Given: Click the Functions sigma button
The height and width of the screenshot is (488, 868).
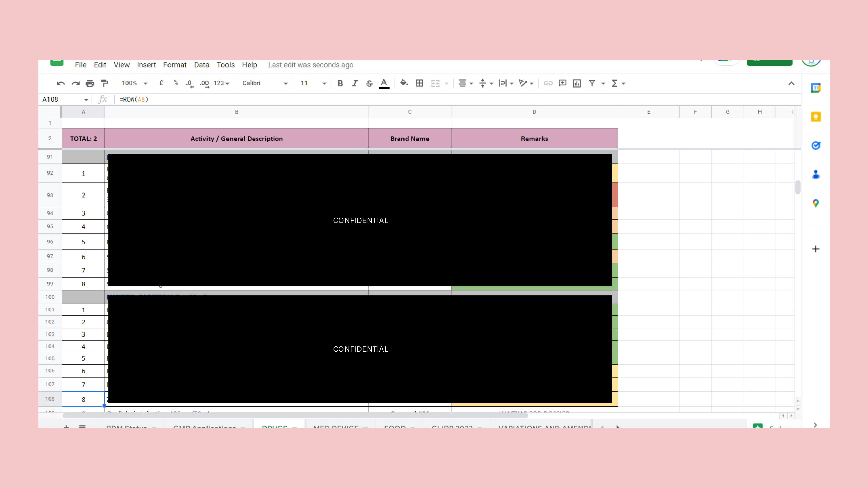Looking at the screenshot, I should pyautogui.click(x=614, y=83).
